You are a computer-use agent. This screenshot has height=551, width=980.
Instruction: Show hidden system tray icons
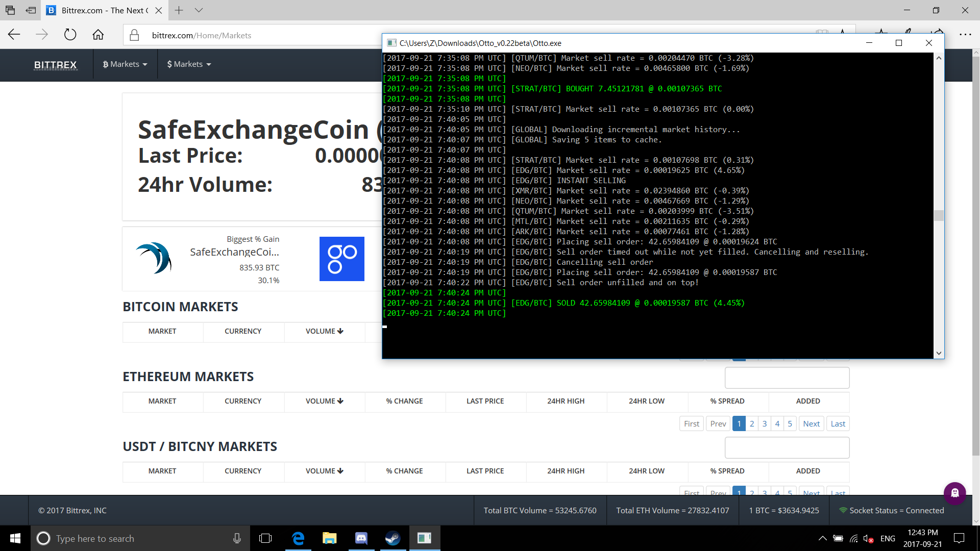(822, 538)
